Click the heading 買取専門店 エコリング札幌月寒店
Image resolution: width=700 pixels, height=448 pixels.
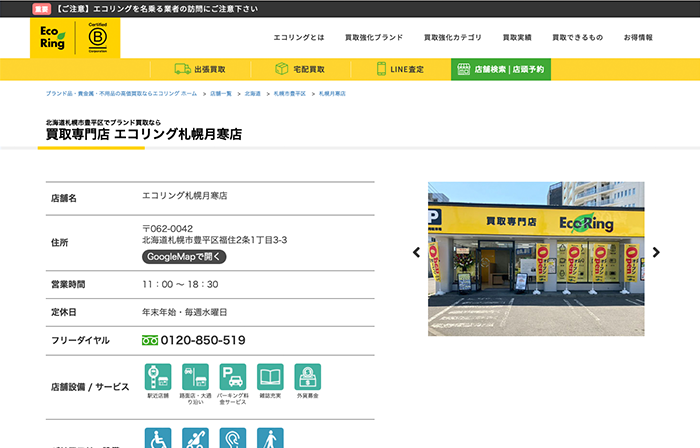click(x=144, y=134)
